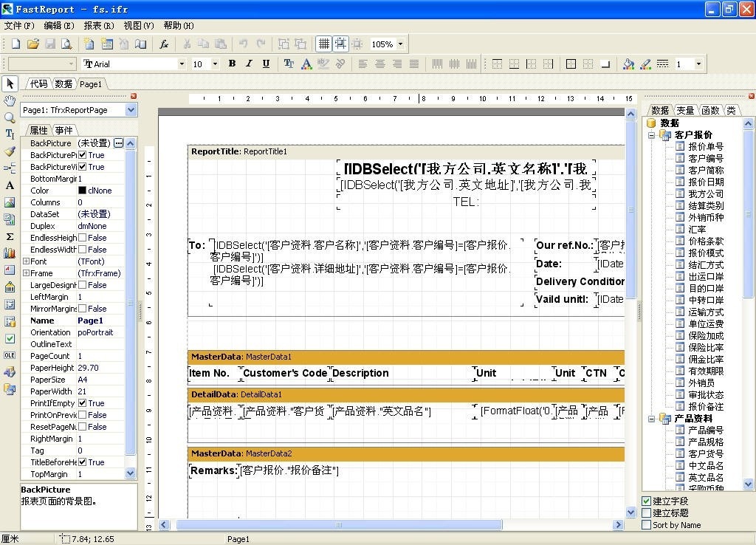Toggle PrintIfEmpty True checkbox
This screenshot has width=756, height=545.
[83, 403]
